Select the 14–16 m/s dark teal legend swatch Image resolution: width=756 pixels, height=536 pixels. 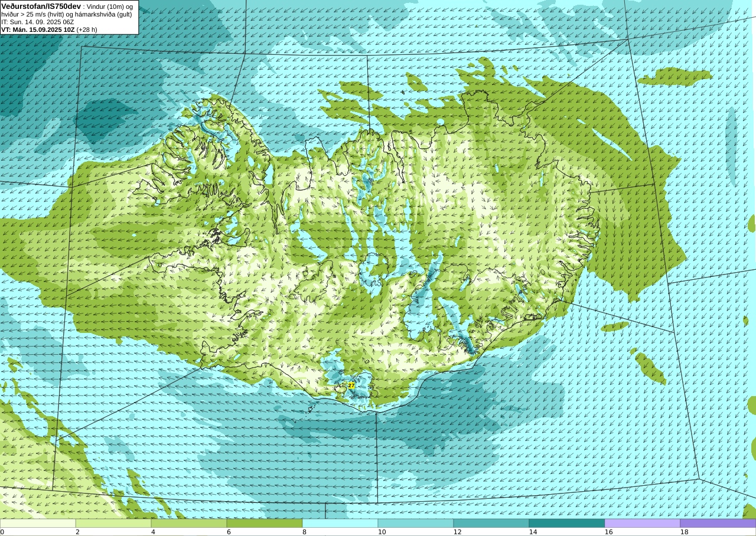click(567, 523)
